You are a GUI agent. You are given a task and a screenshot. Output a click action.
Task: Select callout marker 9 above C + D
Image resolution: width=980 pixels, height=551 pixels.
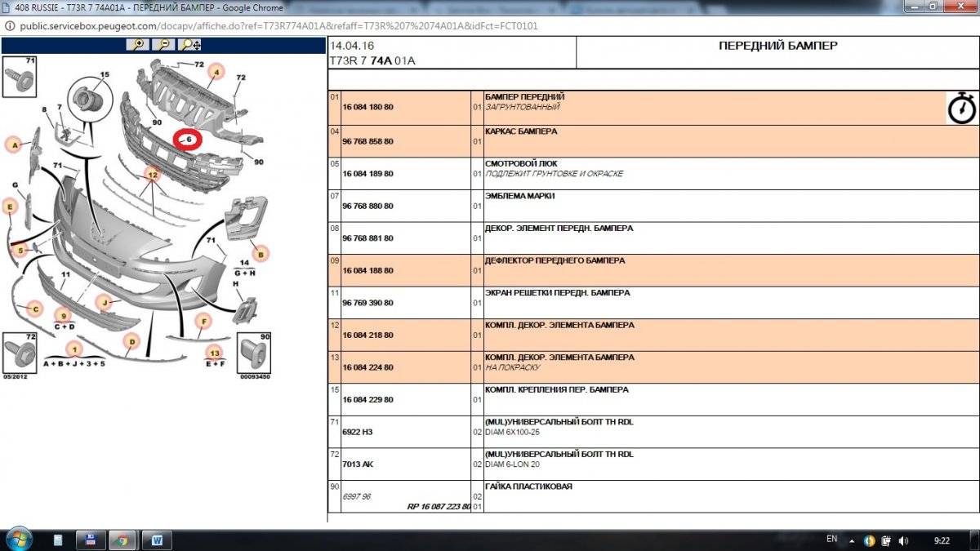click(63, 315)
